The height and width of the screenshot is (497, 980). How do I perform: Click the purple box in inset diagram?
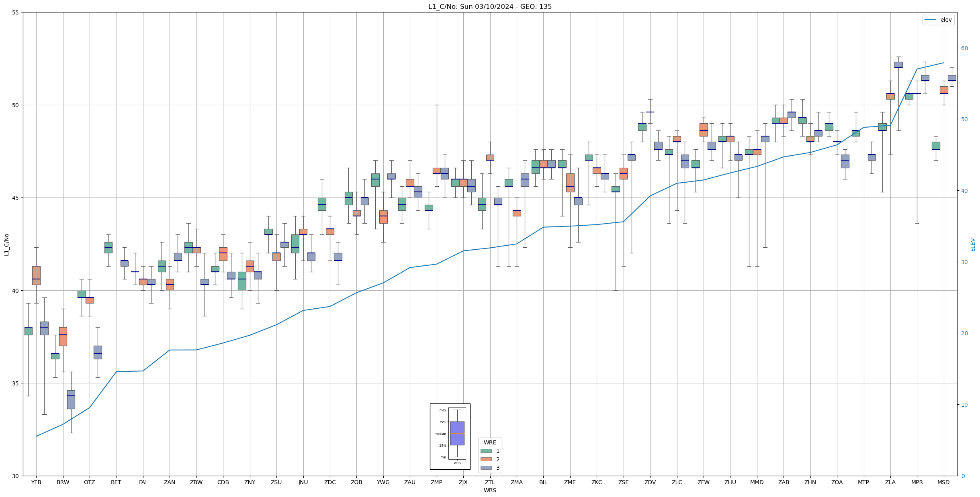(457, 433)
